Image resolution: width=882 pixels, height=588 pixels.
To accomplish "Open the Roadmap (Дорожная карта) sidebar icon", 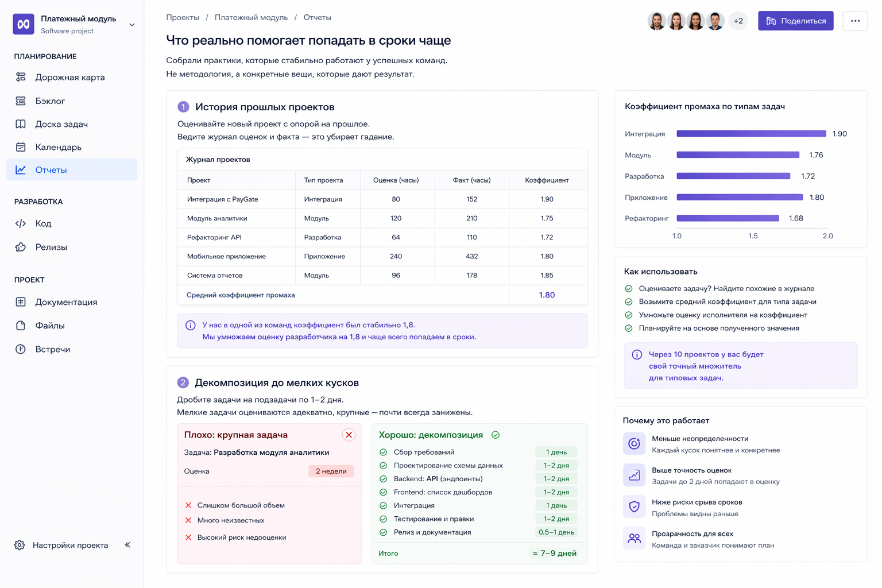I will click(21, 77).
